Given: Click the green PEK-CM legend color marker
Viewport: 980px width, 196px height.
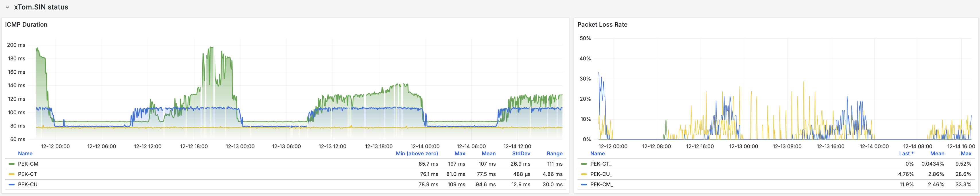Looking at the screenshot, I should pos(11,164).
